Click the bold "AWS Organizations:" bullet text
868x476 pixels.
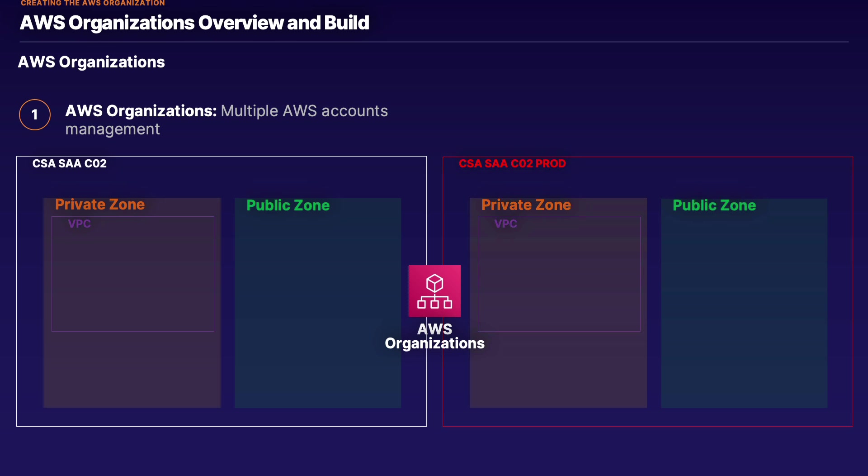(141, 111)
